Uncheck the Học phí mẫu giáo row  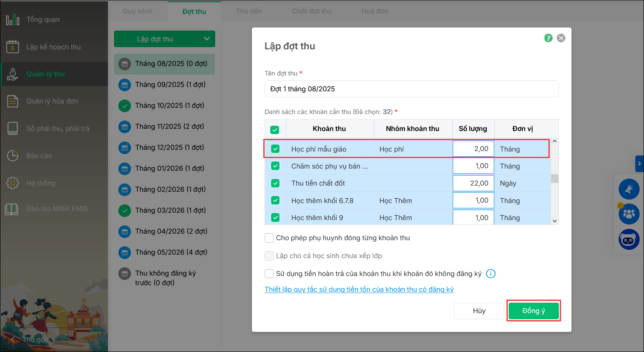[275, 149]
